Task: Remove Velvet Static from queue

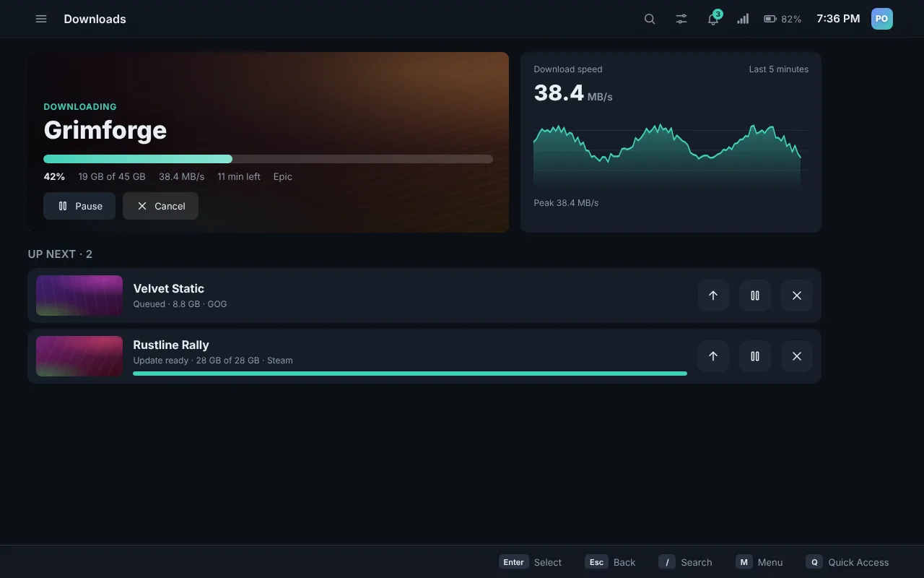Action: pyautogui.click(x=797, y=296)
